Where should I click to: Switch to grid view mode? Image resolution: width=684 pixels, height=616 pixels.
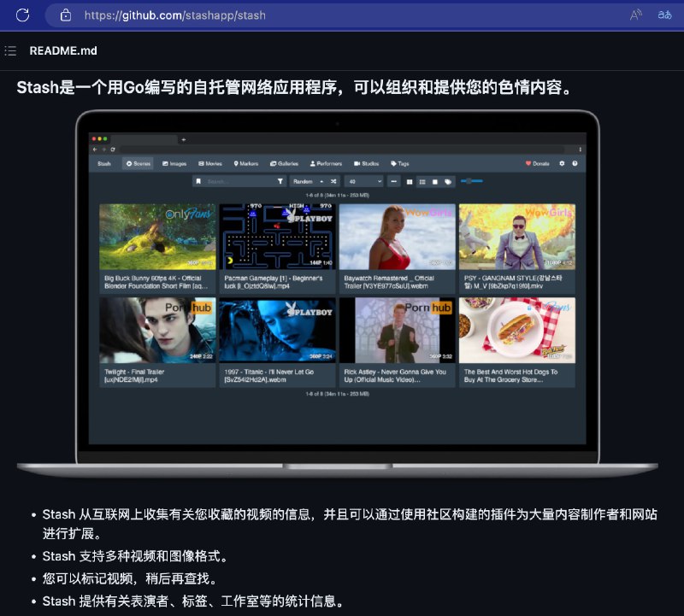(410, 181)
